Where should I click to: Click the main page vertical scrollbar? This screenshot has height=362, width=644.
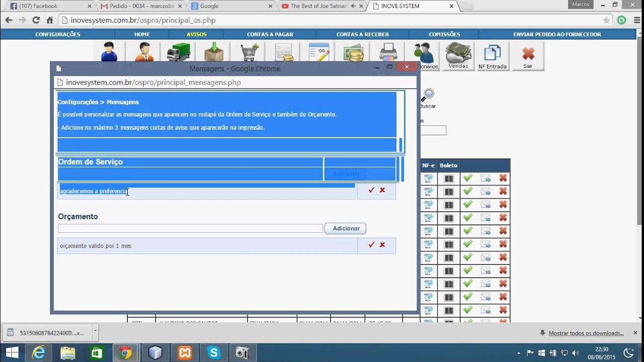[640, 131]
